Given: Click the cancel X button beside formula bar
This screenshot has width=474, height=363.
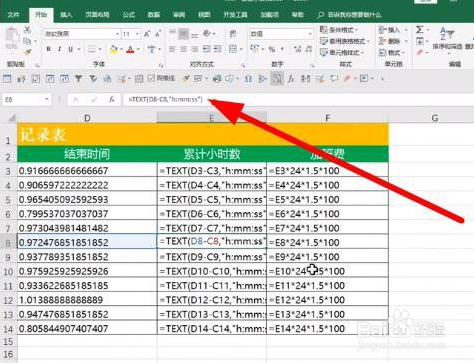Looking at the screenshot, I should 76,99.
